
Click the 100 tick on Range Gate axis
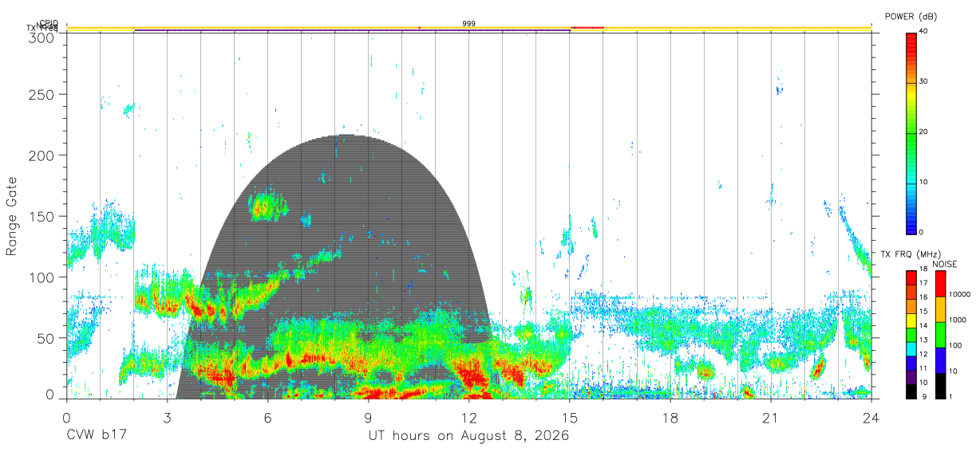point(42,277)
